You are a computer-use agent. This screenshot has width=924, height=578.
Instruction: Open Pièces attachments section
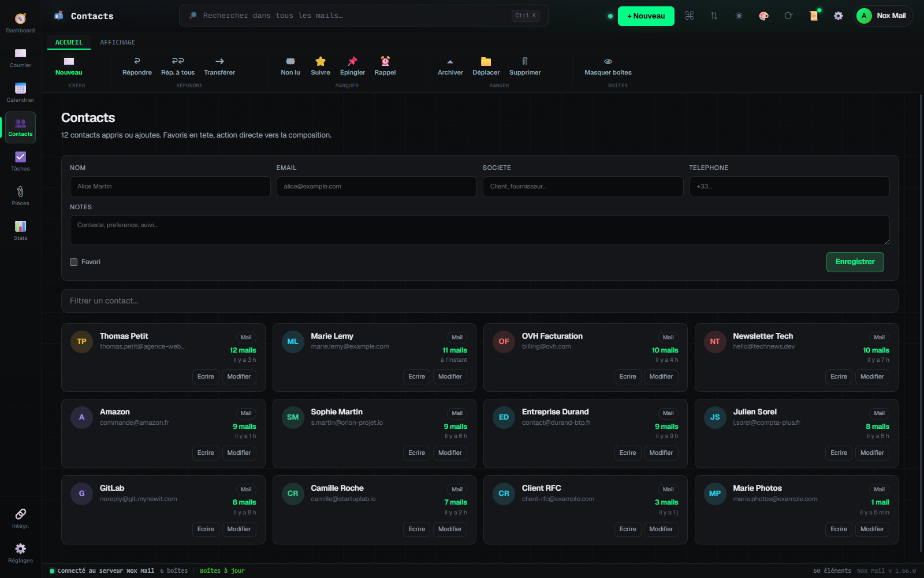[20, 196]
